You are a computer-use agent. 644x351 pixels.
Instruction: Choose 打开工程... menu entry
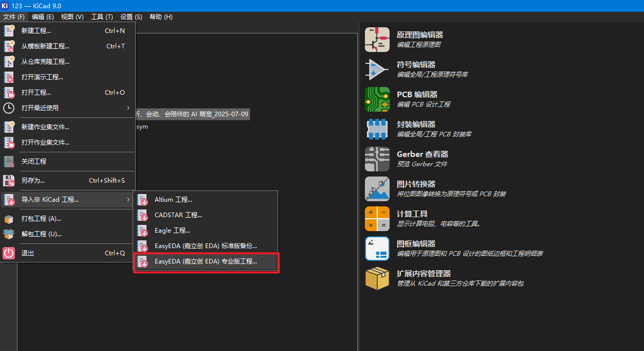68,93
